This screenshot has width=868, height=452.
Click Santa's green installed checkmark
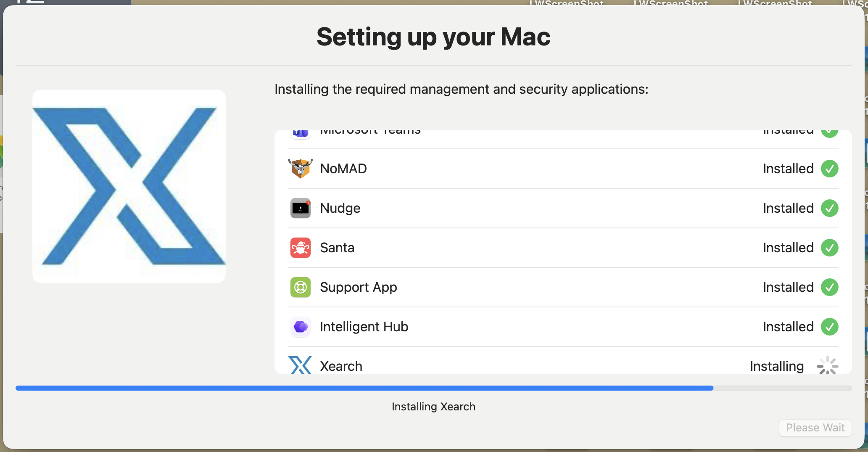(x=829, y=248)
